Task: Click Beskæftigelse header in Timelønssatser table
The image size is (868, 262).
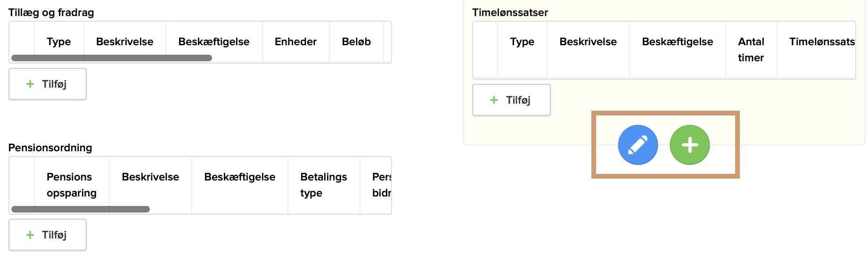Action: click(x=677, y=41)
